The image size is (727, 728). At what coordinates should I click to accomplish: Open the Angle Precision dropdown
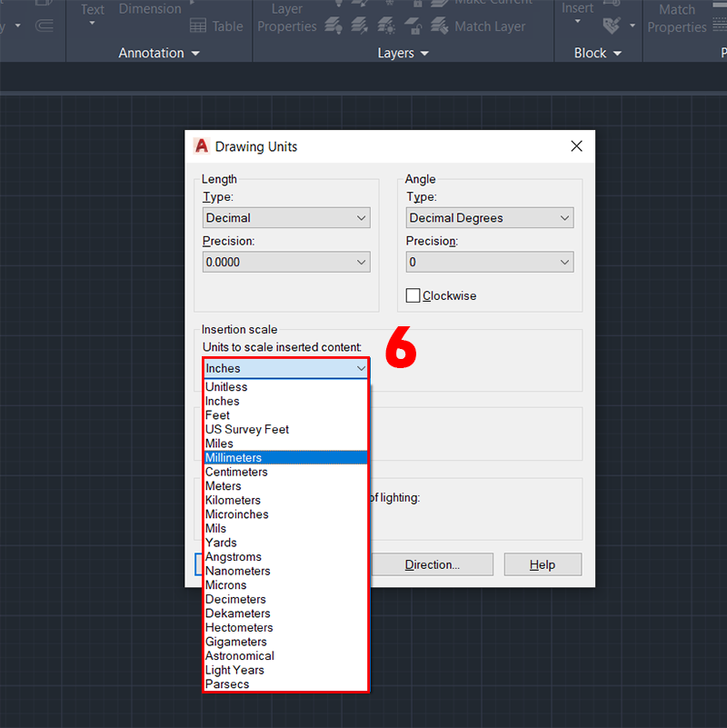point(490,262)
